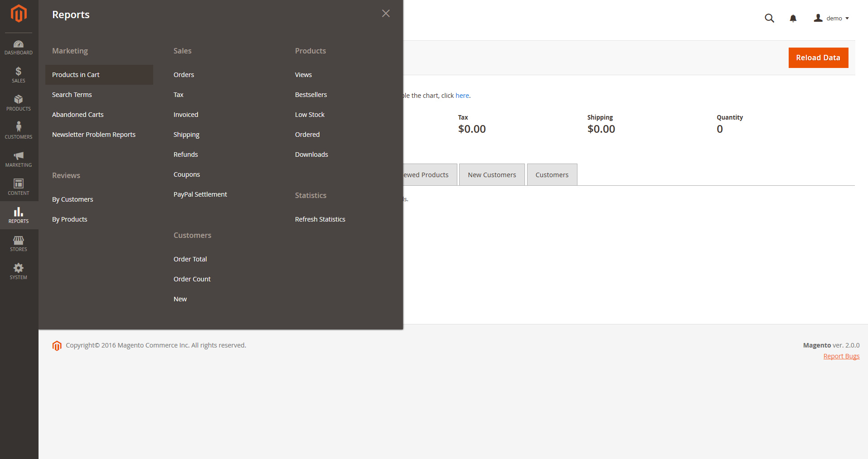Open the System gear icon menu
This screenshot has width=868, height=459.
(x=19, y=271)
